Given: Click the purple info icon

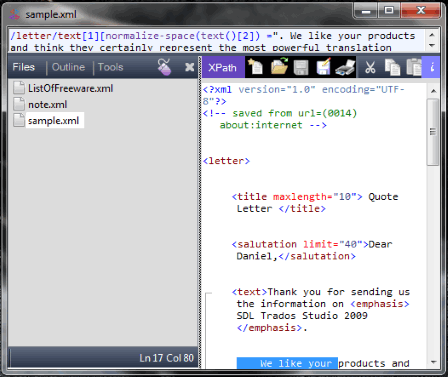Looking at the screenshot, I should tap(431, 67).
